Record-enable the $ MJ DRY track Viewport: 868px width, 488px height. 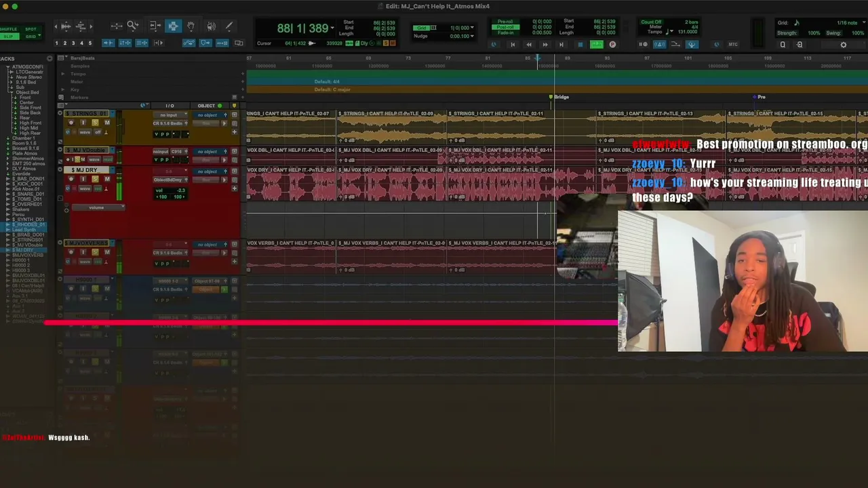click(71, 179)
